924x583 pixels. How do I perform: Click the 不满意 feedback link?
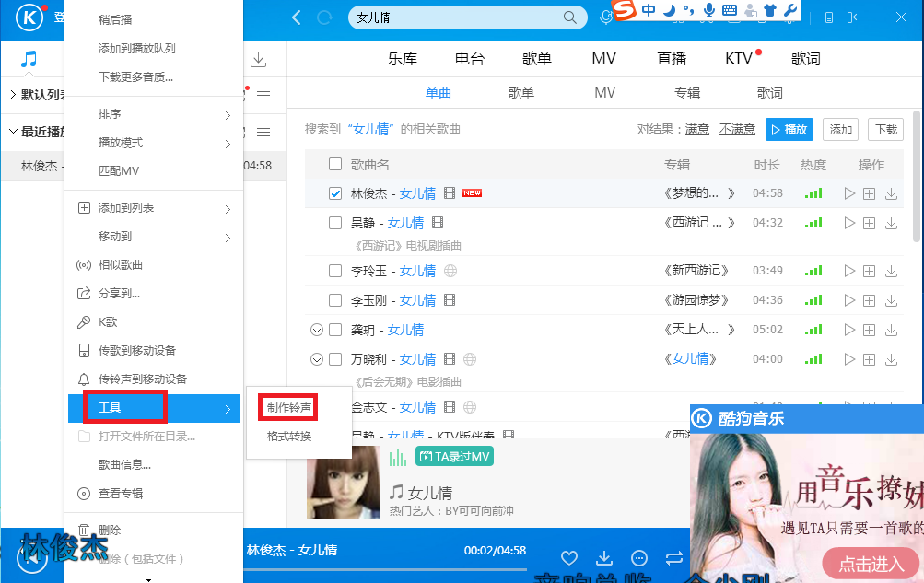coord(737,130)
